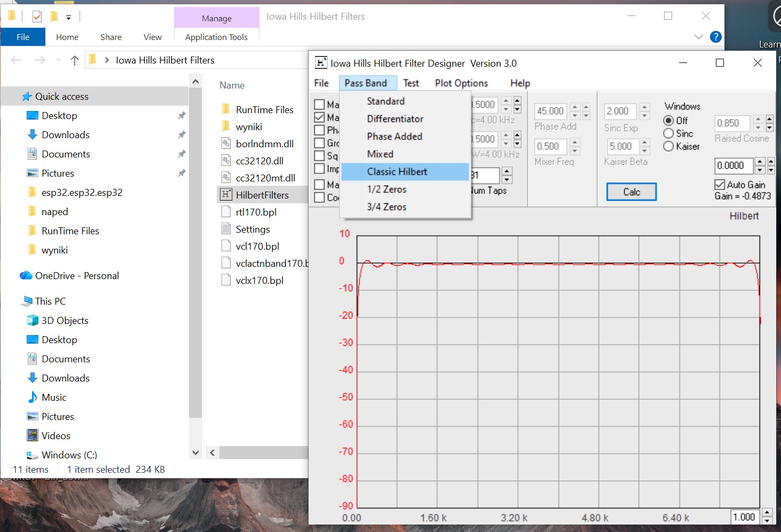The height and width of the screenshot is (532, 781).
Task: Disable the Auto Gain checkbox
Action: pyautogui.click(x=720, y=185)
